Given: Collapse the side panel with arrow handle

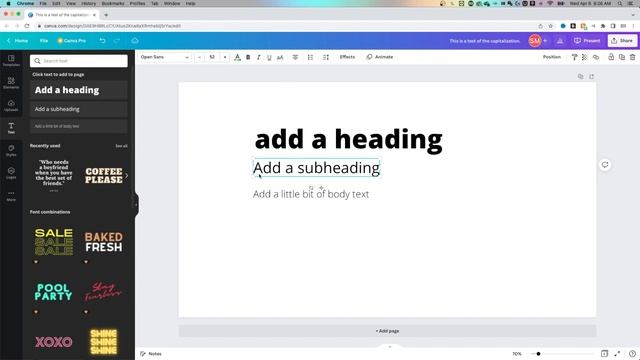Looking at the screenshot, I should [136, 204].
